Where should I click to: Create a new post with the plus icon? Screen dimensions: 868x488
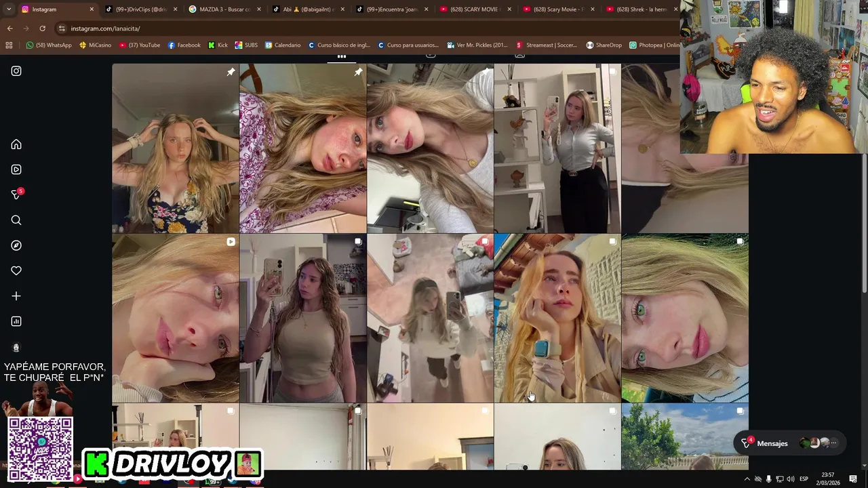pyautogui.click(x=16, y=296)
